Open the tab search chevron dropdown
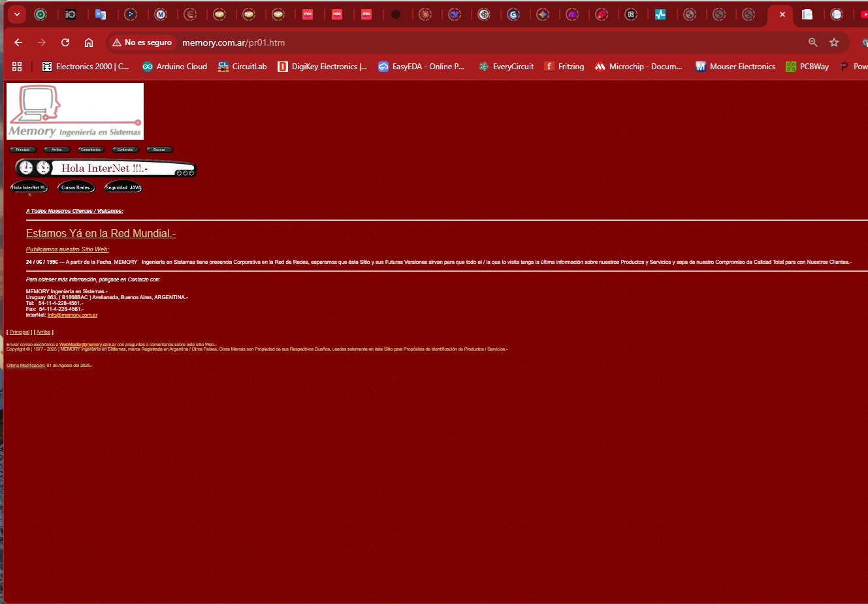Image resolution: width=868 pixels, height=604 pixels. [16, 13]
